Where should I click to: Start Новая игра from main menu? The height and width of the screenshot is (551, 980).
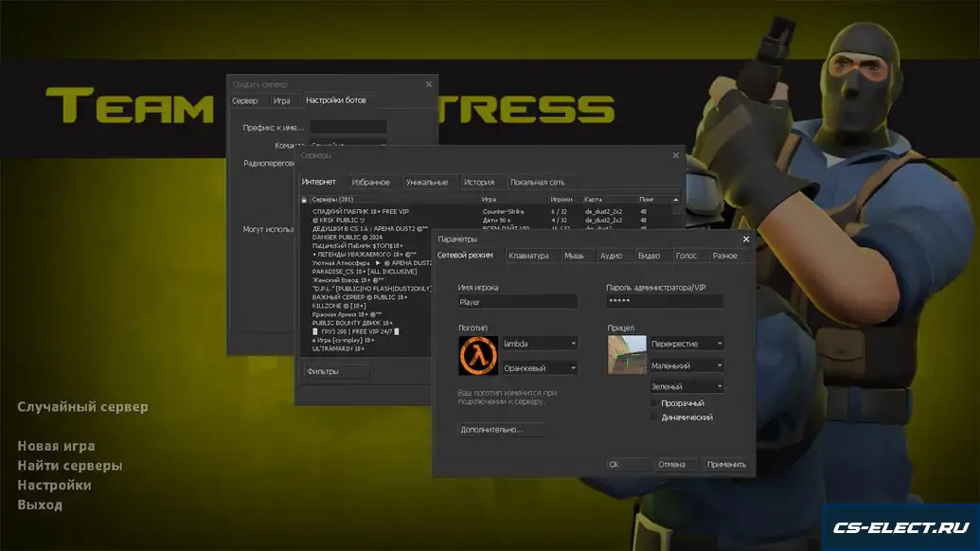(x=56, y=446)
